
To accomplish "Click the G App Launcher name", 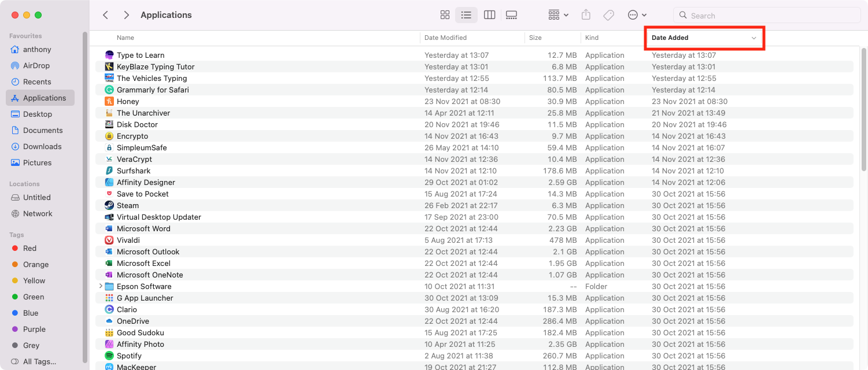I will pos(145,298).
